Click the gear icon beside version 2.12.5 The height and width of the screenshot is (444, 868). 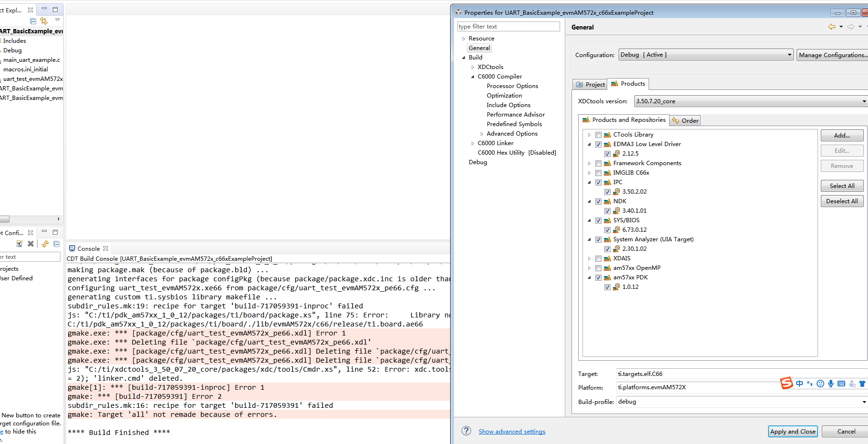616,153
